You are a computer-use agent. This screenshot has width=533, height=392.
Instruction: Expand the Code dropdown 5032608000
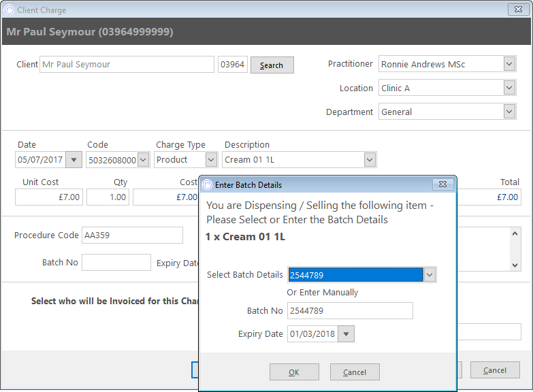(x=143, y=160)
